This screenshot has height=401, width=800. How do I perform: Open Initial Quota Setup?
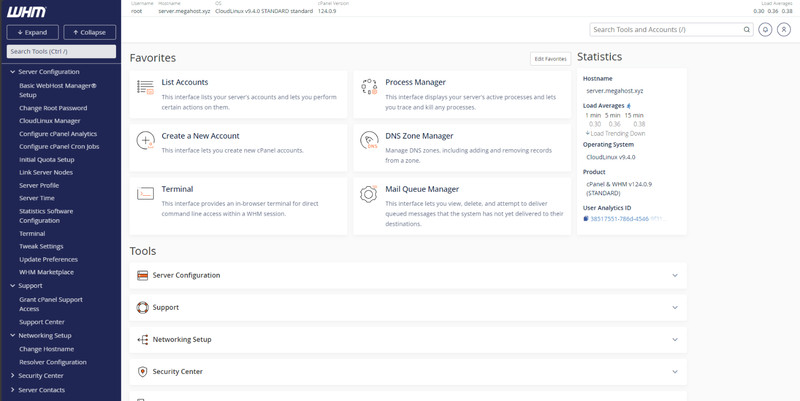click(x=46, y=160)
